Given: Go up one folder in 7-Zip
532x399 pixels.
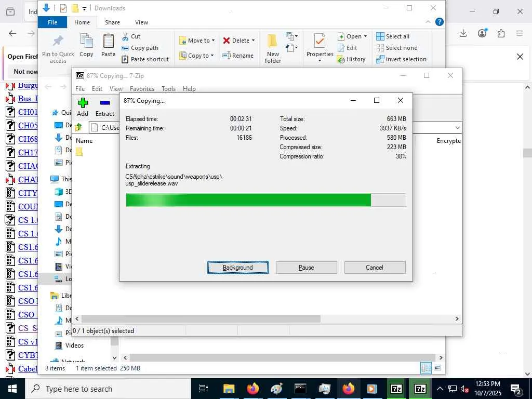Looking at the screenshot, I should [79, 128].
